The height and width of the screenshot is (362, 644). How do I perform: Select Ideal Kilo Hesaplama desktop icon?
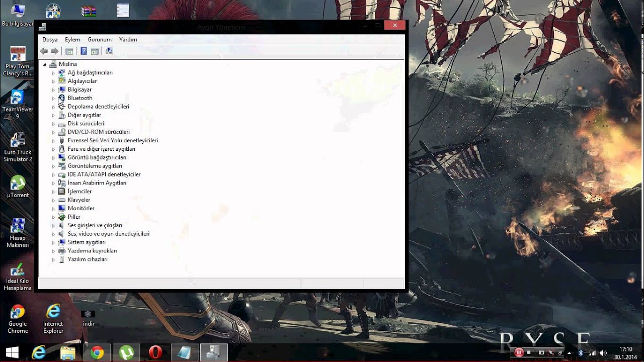pos(18,277)
